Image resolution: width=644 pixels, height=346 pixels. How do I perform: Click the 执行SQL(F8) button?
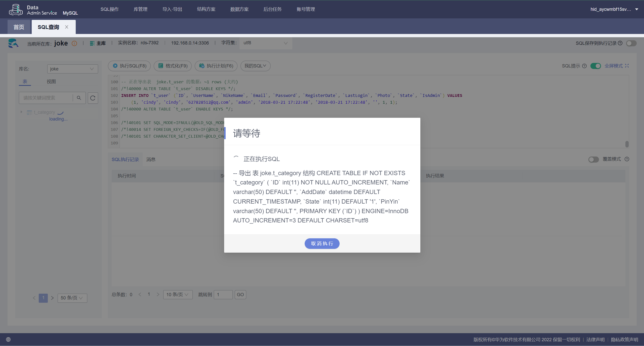[x=129, y=66]
